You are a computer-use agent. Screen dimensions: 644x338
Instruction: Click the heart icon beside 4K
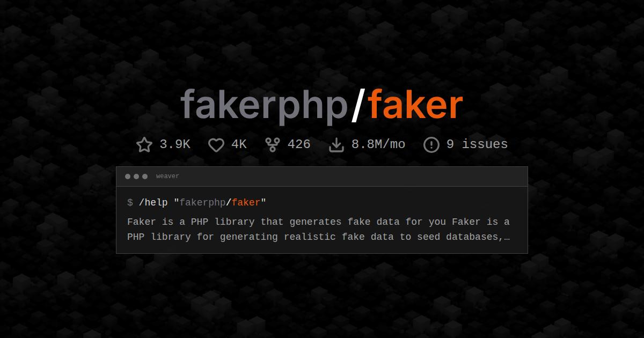click(x=216, y=145)
